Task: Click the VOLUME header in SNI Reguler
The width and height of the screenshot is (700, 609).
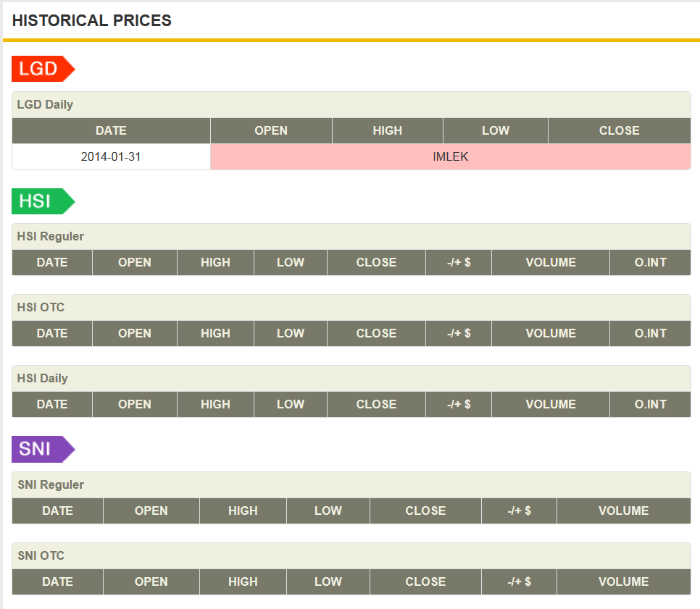Action: tap(623, 511)
